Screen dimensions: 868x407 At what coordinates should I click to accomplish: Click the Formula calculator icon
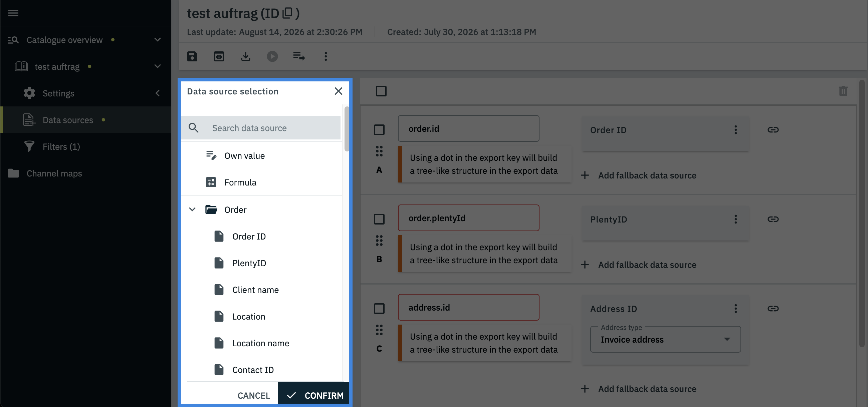(x=211, y=182)
